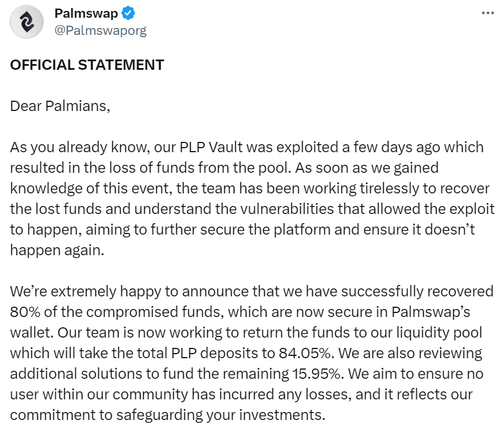Open the @Palmswaporg handle link
Image resolution: width=504 pixels, height=432 pixels.
point(101,30)
